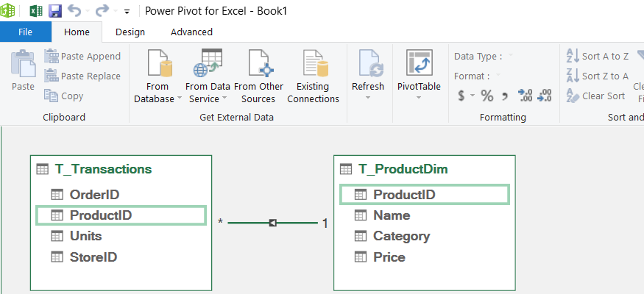Viewport: 644px width, 294px height.
Task: Select the Home ribbon tab
Action: (x=77, y=32)
